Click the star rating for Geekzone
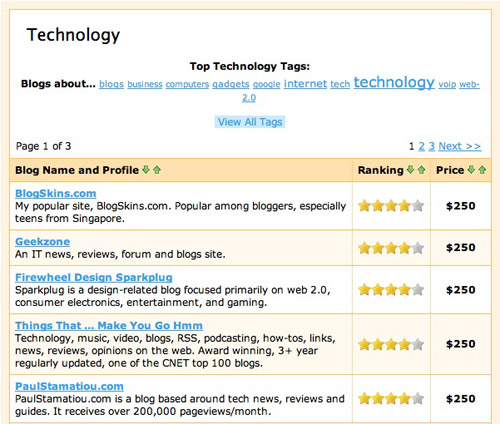500x424 pixels. pos(391,248)
